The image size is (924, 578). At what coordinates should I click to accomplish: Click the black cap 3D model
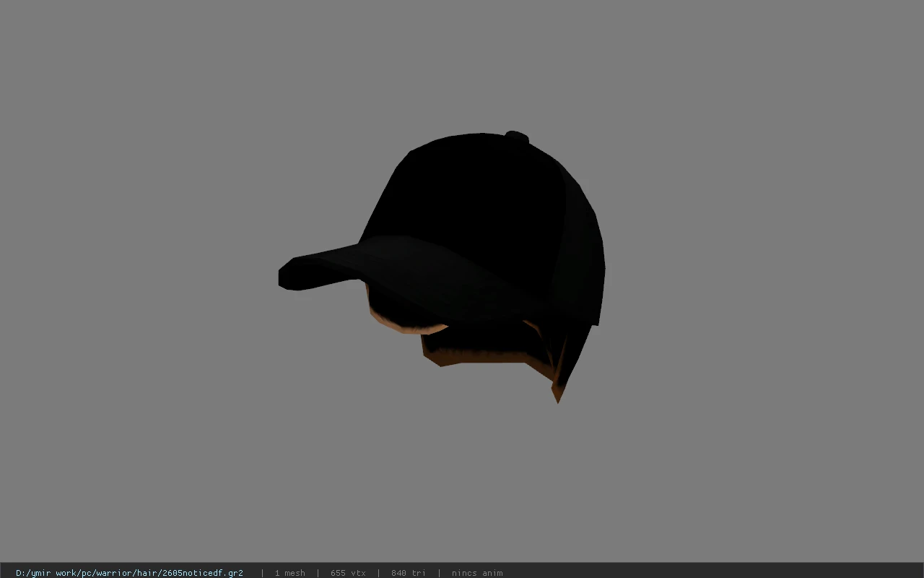tap(442, 266)
